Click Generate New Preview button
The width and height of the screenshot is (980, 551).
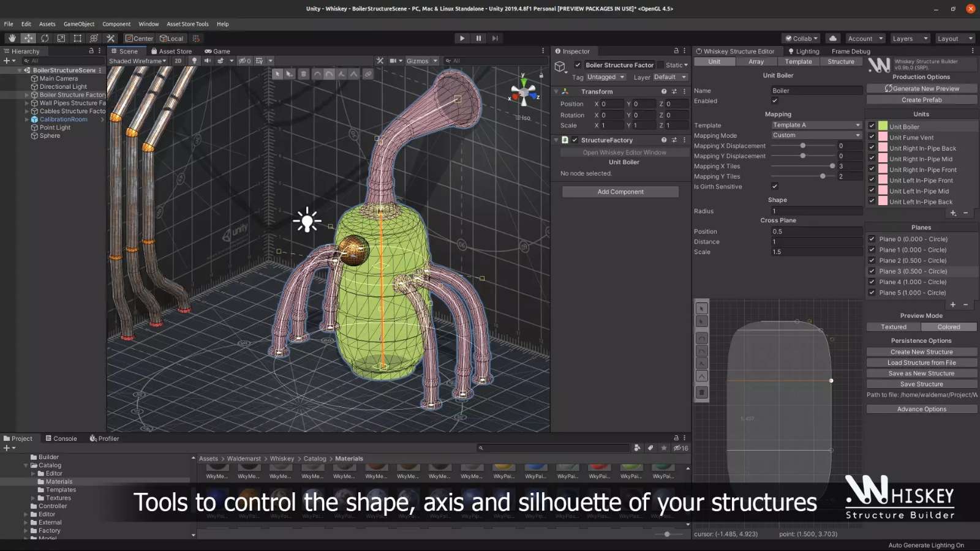pyautogui.click(x=922, y=89)
